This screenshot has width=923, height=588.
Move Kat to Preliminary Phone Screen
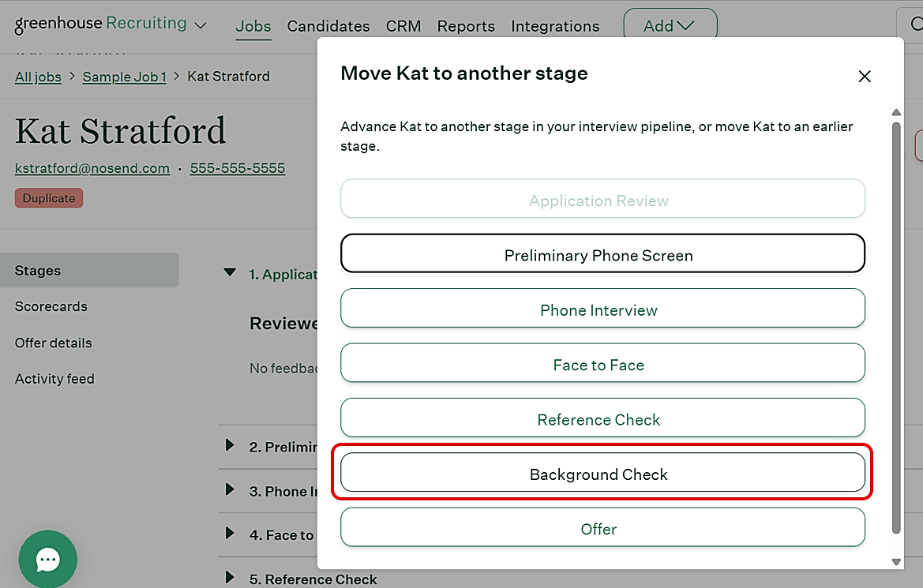[x=602, y=253]
